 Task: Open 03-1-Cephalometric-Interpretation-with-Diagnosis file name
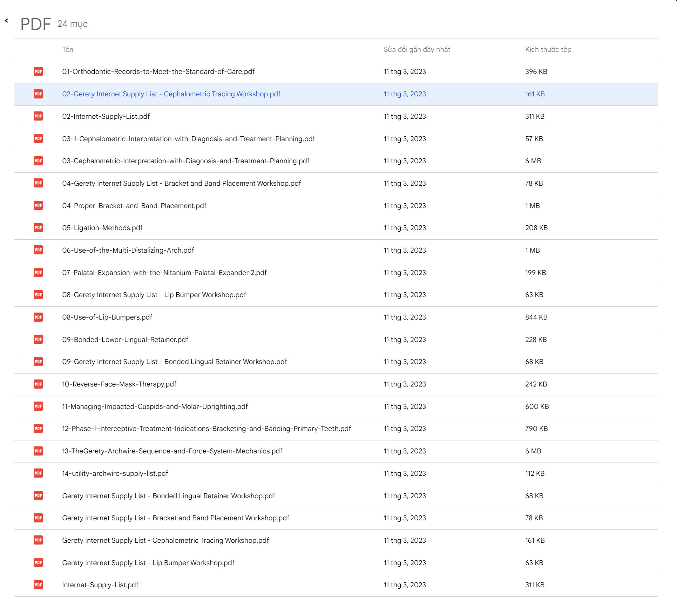tap(189, 139)
